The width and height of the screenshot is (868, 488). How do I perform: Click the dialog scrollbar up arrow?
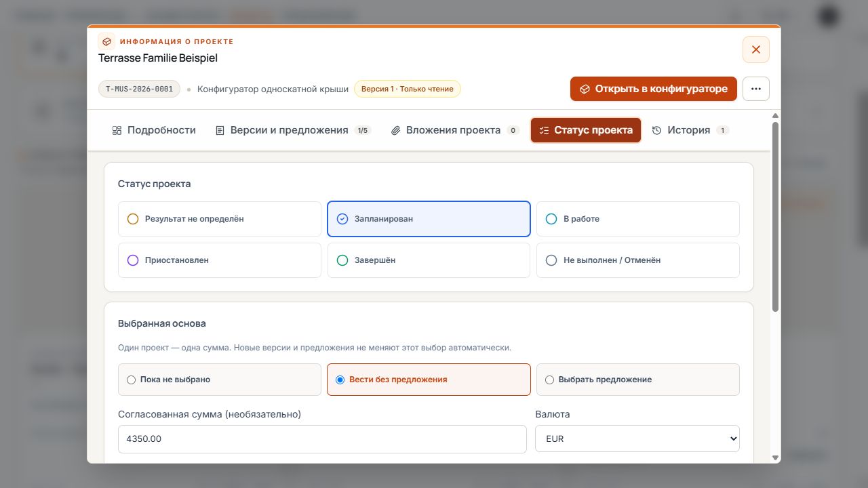pyautogui.click(x=776, y=116)
